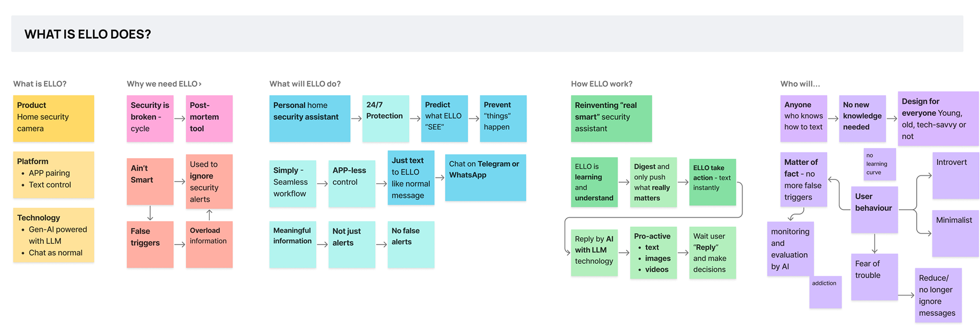The width and height of the screenshot is (980, 336).
Task: Select 'ELLO take action - text instantly' note
Action: [x=713, y=182]
